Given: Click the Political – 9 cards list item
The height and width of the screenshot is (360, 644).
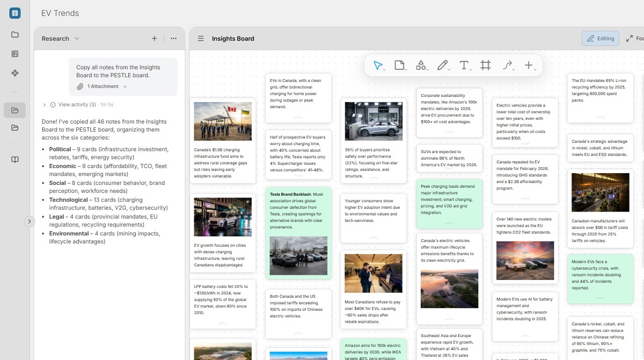Looking at the screenshot, I should [109, 153].
